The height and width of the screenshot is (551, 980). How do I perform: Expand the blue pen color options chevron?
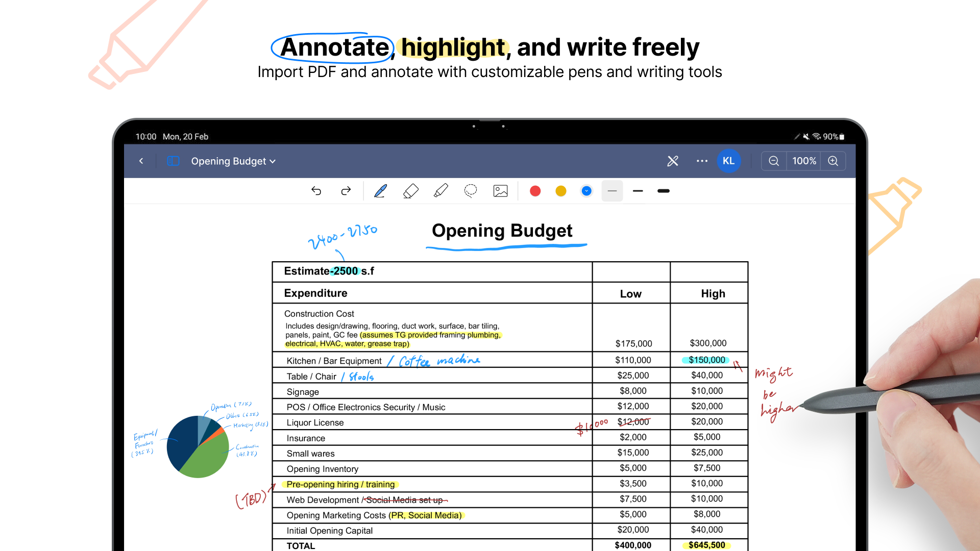pyautogui.click(x=586, y=191)
